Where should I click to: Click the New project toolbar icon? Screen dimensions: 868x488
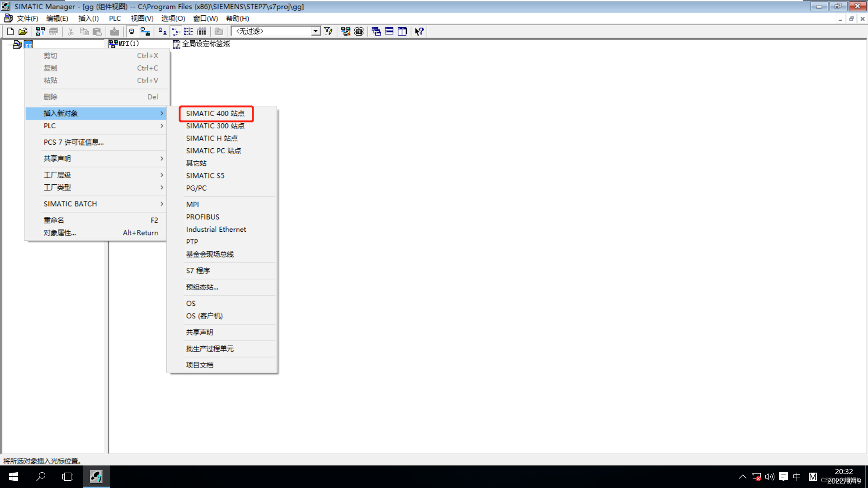point(10,31)
